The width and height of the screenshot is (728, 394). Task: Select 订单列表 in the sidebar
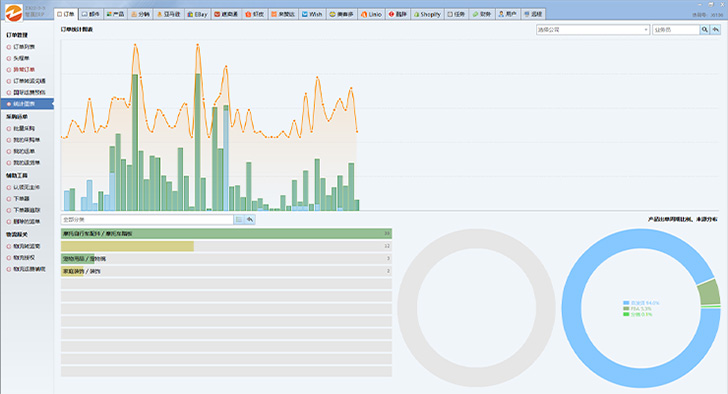point(24,47)
